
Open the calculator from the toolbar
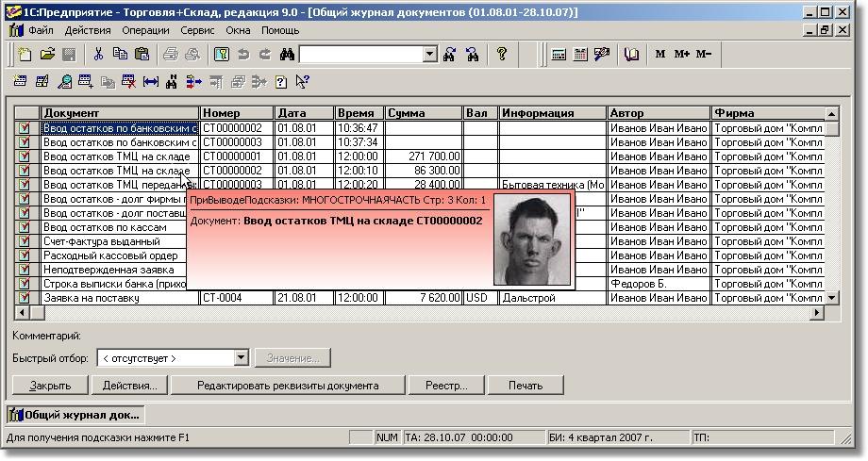point(559,55)
